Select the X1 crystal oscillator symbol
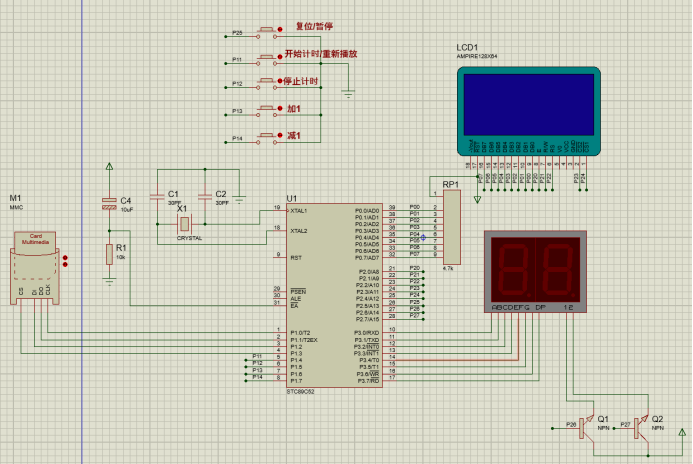The width and height of the screenshot is (693, 464). [x=183, y=222]
